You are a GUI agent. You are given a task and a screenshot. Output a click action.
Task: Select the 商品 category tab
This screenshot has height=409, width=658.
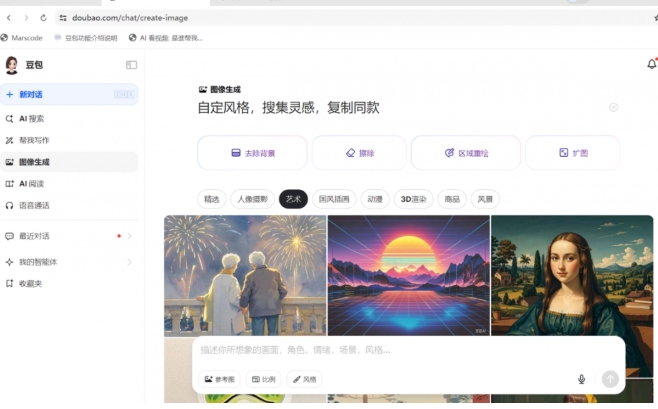(x=452, y=199)
